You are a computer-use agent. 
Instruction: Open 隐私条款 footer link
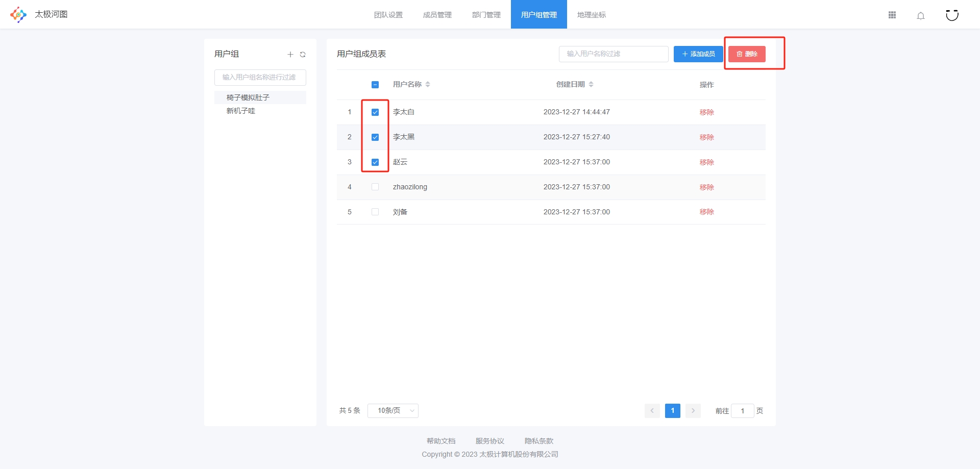539,441
